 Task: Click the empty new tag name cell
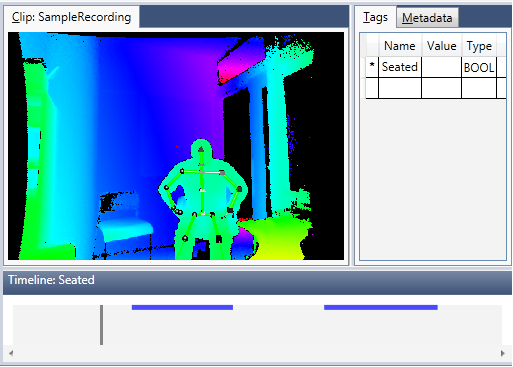click(400, 88)
